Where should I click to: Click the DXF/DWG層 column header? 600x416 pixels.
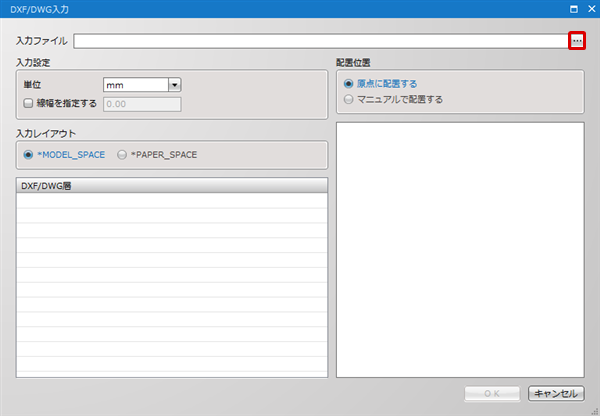pos(172,186)
